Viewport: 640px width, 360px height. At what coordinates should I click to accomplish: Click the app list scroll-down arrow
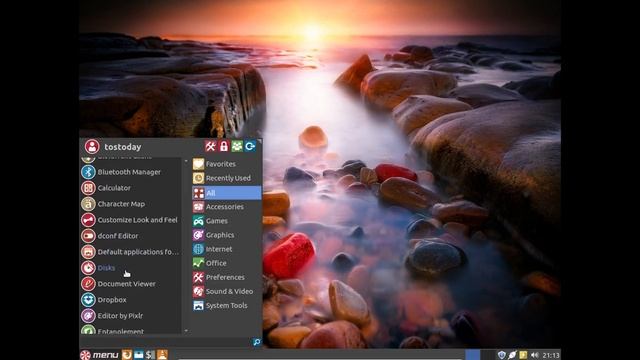pyautogui.click(x=186, y=331)
